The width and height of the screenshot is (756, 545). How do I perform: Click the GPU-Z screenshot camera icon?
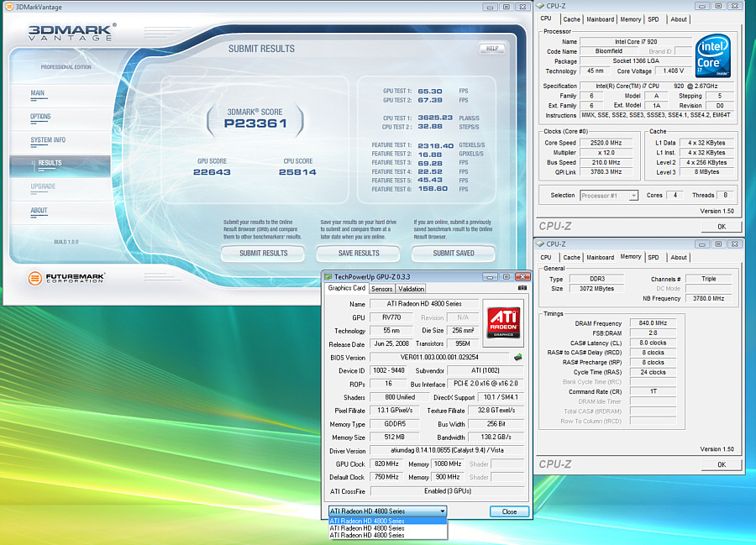522,288
